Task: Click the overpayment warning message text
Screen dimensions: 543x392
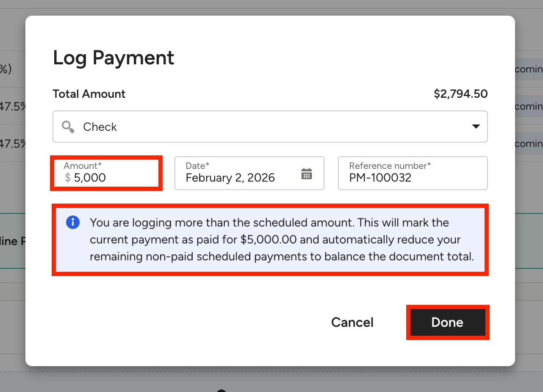Action: pos(282,240)
